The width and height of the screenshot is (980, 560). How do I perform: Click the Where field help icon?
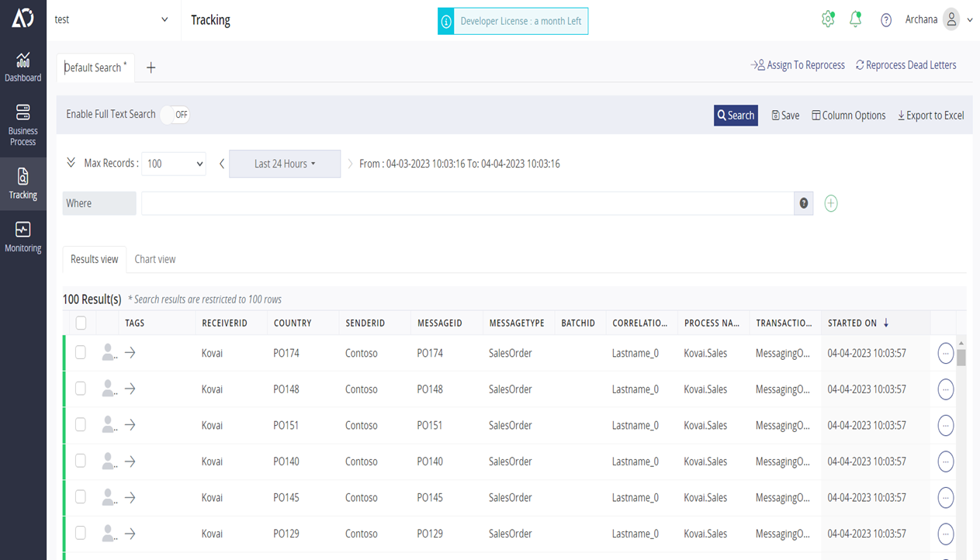coord(804,203)
